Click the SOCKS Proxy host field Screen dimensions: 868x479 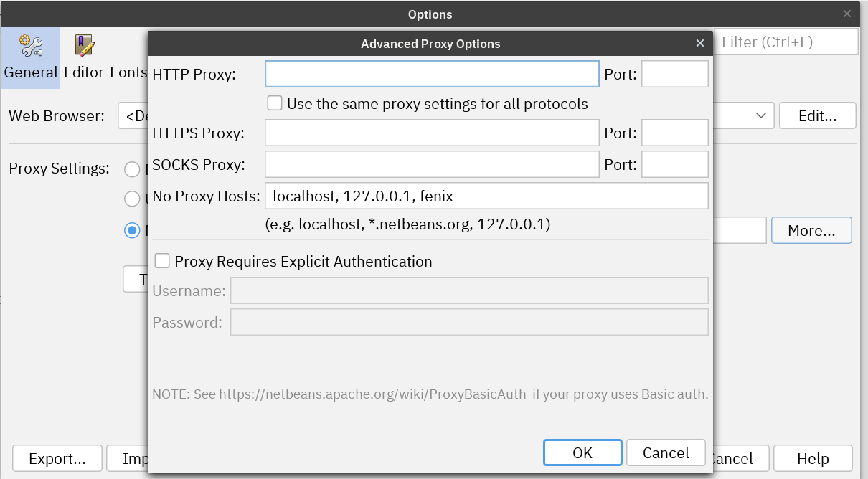(432, 164)
